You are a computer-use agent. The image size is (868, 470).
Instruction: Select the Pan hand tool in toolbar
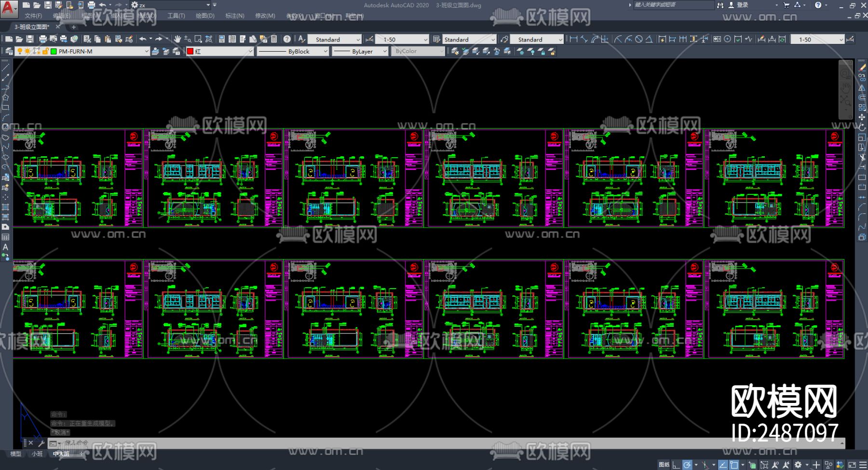pyautogui.click(x=177, y=39)
